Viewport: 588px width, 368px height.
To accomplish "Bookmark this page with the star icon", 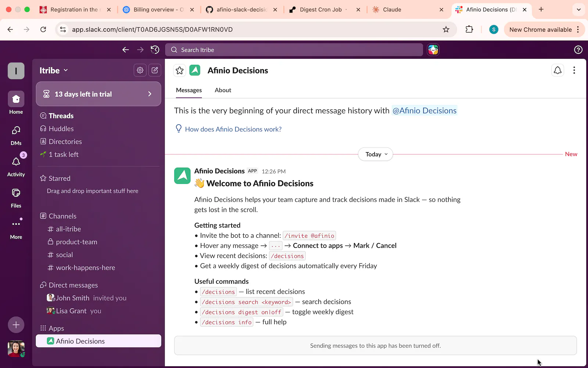I will [446, 29].
